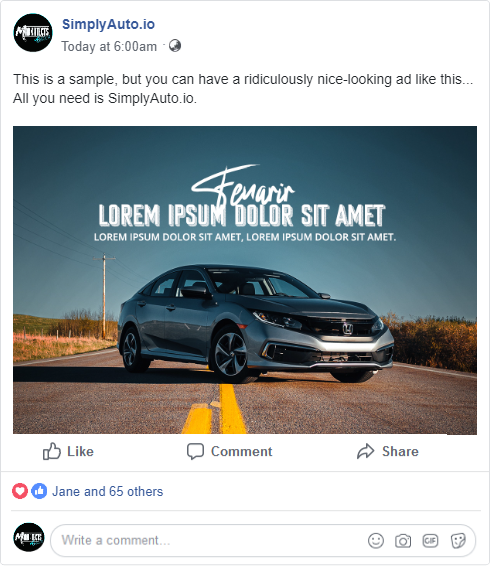Image resolution: width=490 pixels, height=566 pixels.
Task: Click the Today at 6:00am timestamp
Action: 109,47
